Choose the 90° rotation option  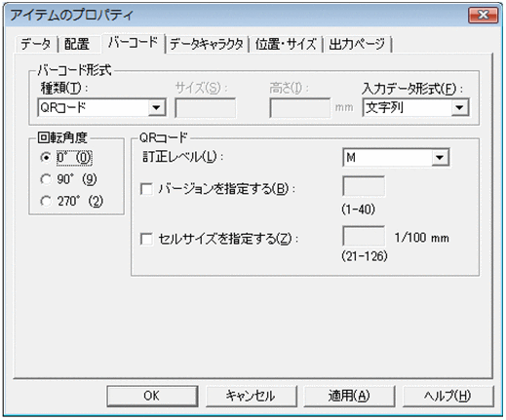(x=46, y=179)
